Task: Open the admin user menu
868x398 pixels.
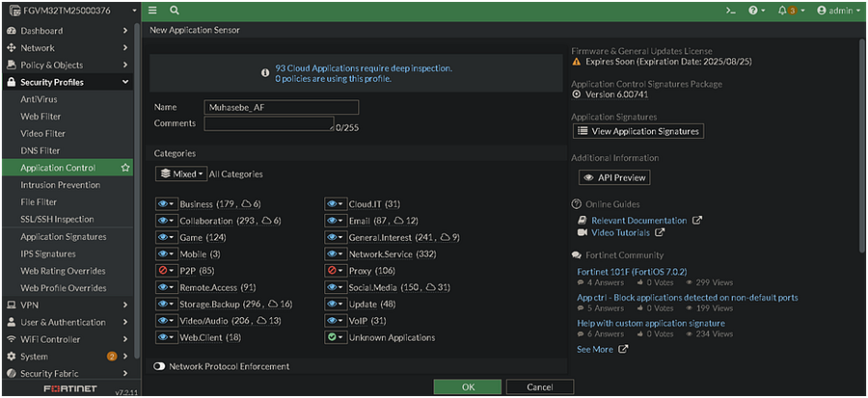Action: [837, 11]
